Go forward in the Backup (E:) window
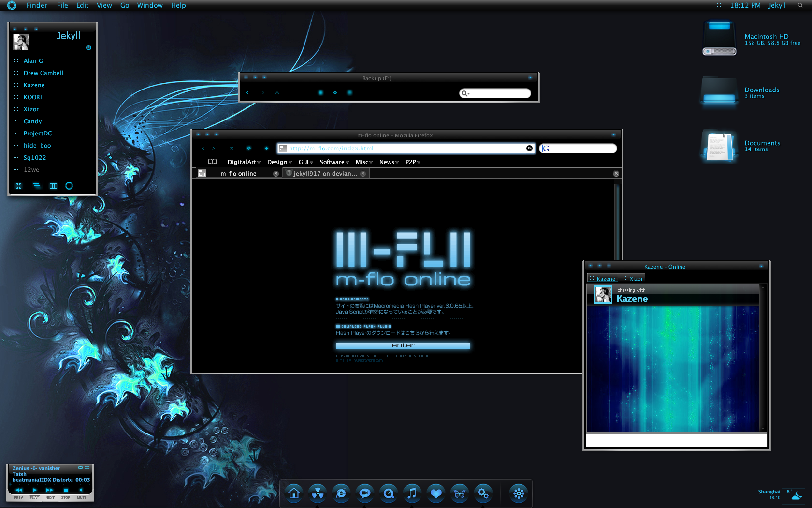This screenshot has height=508, width=812. point(262,92)
